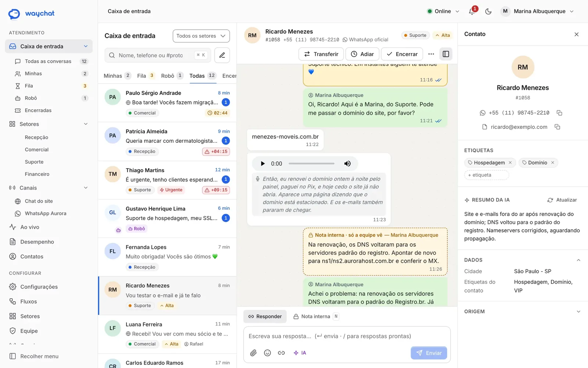Switch to the Nota interna tab
This screenshot has width=588, height=368.
(x=315, y=316)
